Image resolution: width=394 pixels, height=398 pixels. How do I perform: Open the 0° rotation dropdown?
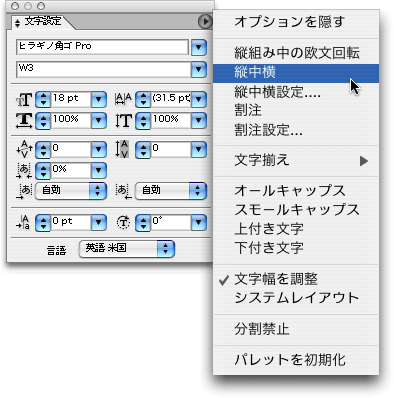(x=199, y=222)
